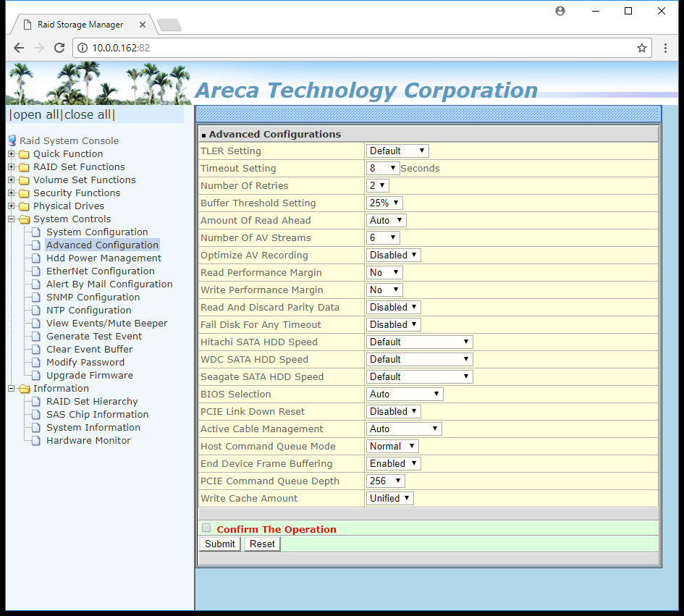The width and height of the screenshot is (684, 616).
Task: Open RAID Set Hierarchy page
Action: (x=92, y=402)
